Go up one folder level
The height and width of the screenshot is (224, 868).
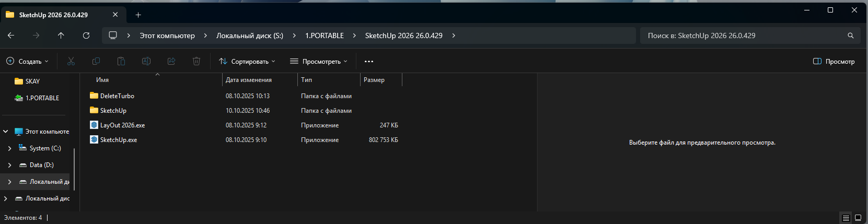pos(61,36)
